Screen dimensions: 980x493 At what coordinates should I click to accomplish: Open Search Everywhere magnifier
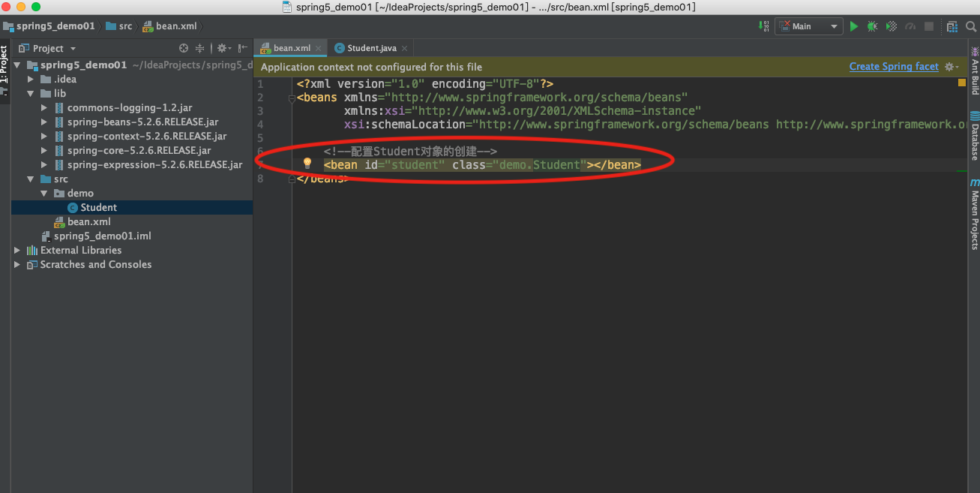click(971, 26)
